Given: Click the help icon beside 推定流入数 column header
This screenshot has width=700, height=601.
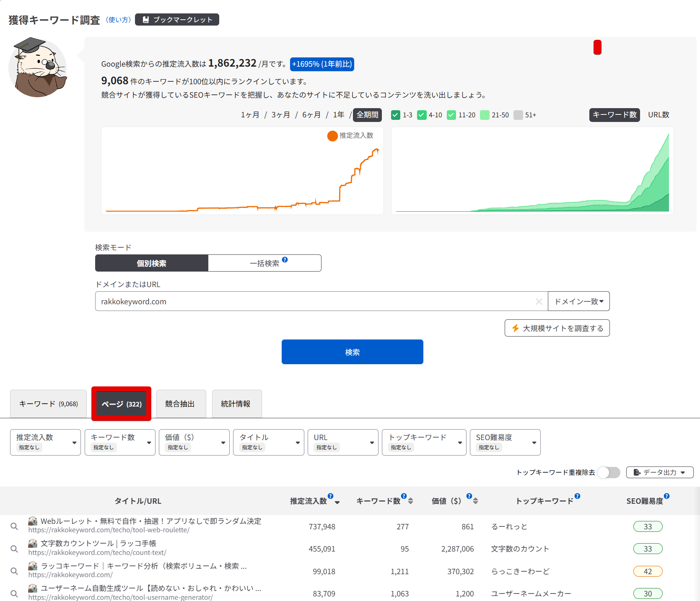Looking at the screenshot, I should pos(330,496).
